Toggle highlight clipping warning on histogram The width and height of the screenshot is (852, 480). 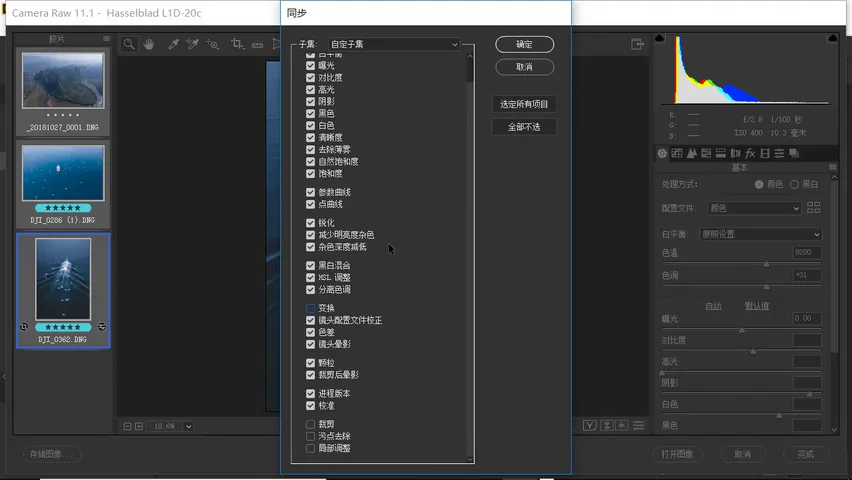pos(832,38)
